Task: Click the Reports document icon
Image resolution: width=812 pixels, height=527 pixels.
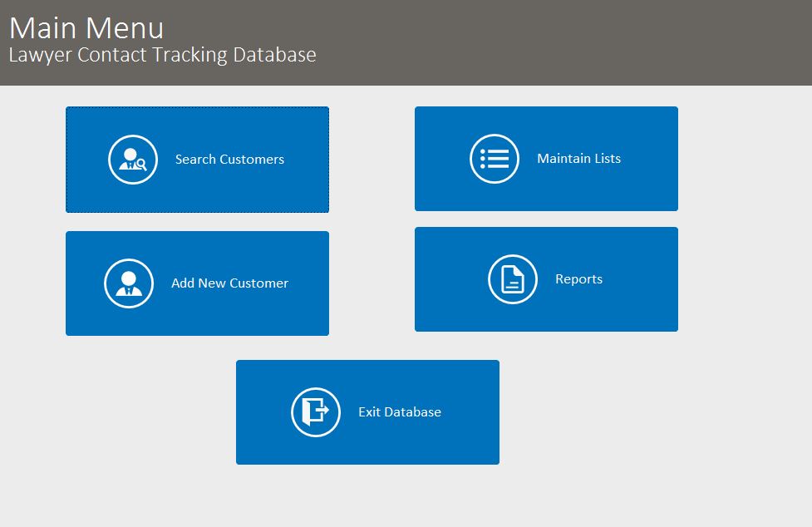Action: (513, 279)
